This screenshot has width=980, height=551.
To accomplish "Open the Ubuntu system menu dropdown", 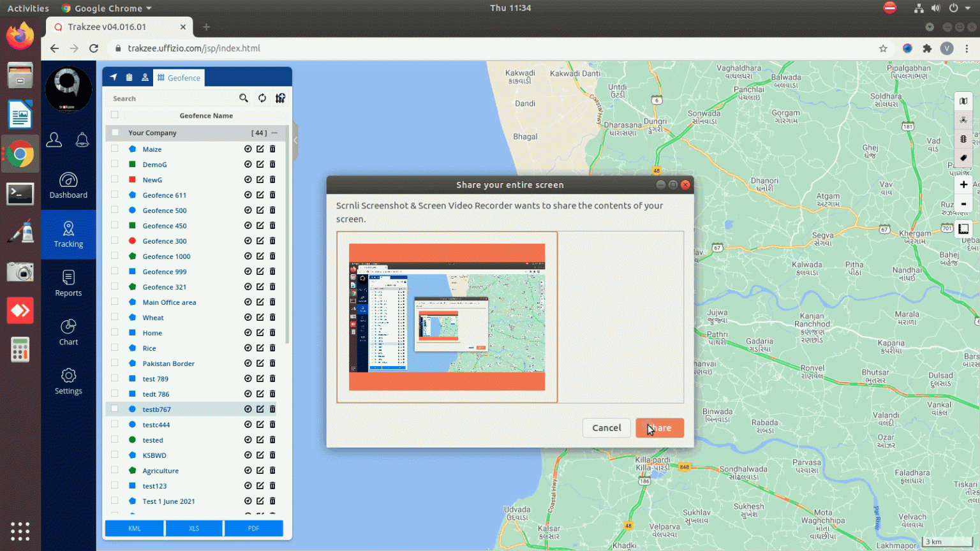I will click(x=967, y=8).
